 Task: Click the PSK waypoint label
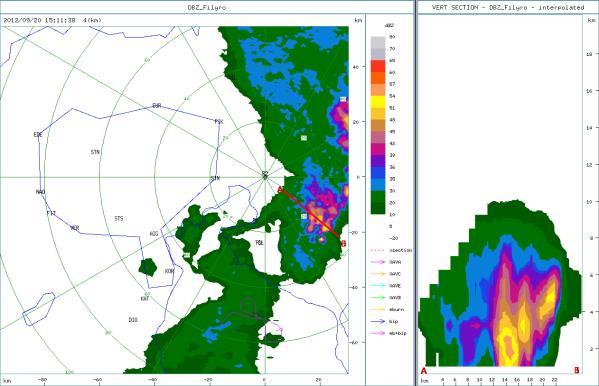point(219,122)
